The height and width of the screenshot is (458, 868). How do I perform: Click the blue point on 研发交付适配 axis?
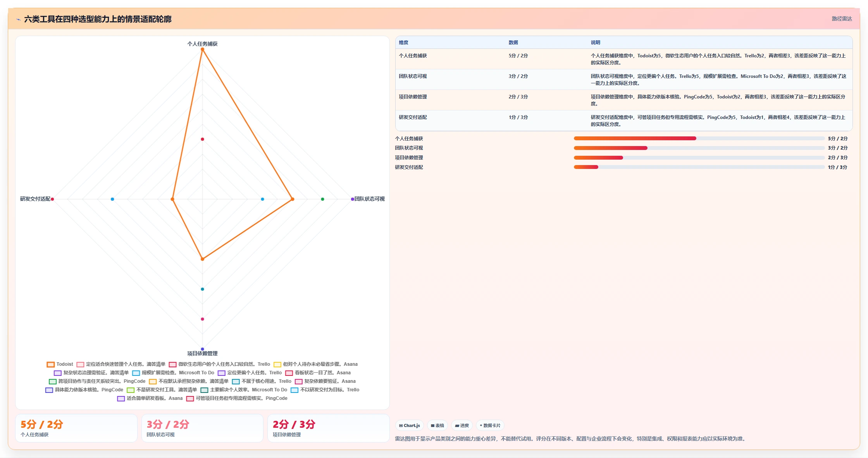click(x=112, y=199)
